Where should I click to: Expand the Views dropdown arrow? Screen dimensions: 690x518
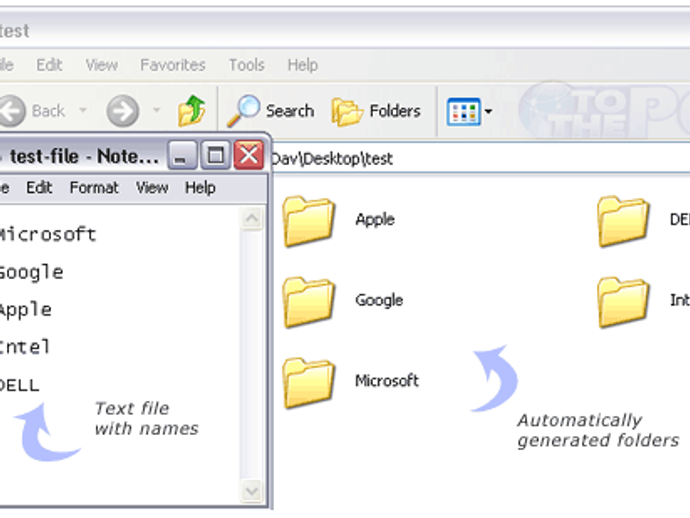coord(488,112)
